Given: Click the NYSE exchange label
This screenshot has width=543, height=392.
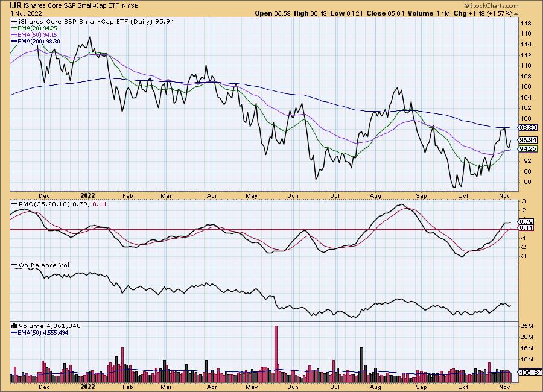Looking at the screenshot, I should click(130, 6).
